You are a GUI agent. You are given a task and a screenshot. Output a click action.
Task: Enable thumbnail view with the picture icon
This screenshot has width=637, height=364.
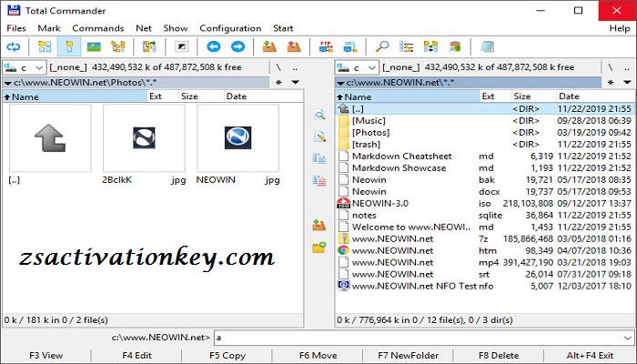pyautogui.click(x=94, y=46)
